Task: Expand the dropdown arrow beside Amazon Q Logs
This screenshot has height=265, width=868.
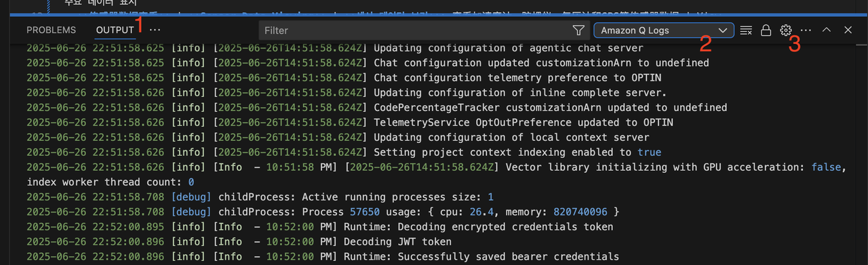Action: [x=724, y=30]
